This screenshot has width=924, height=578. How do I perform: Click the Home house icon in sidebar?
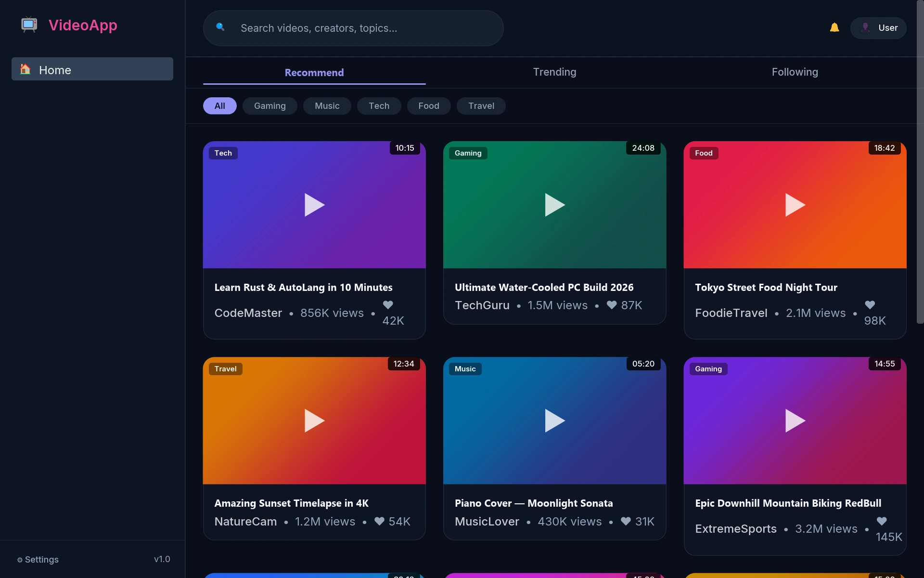coord(26,69)
